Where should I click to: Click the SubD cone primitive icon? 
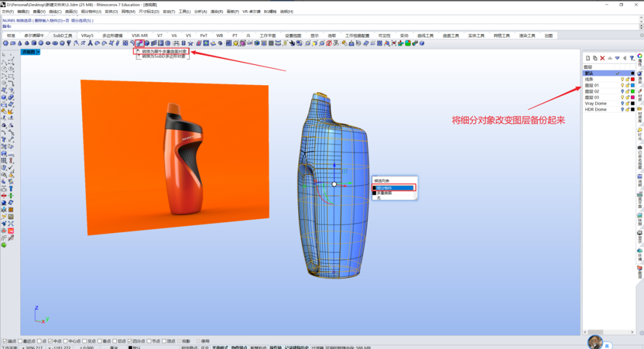pyautogui.click(x=20, y=43)
